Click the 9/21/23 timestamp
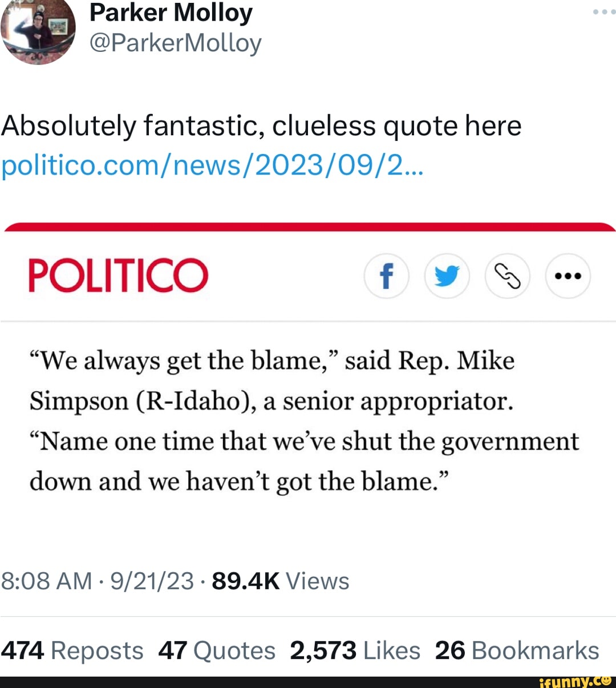The width and height of the screenshot is (616, 688). coord(152,580)
